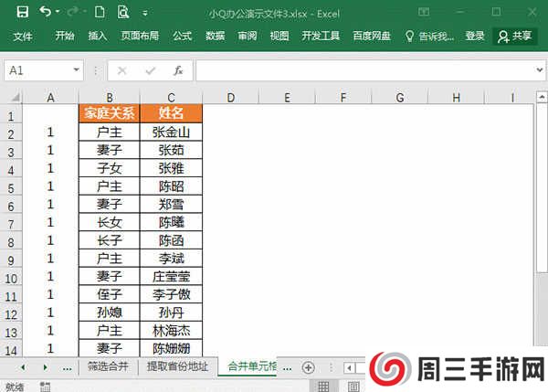This screenshot has width=548, height=392.
Task: Click column D header
Action: point(231,98)
